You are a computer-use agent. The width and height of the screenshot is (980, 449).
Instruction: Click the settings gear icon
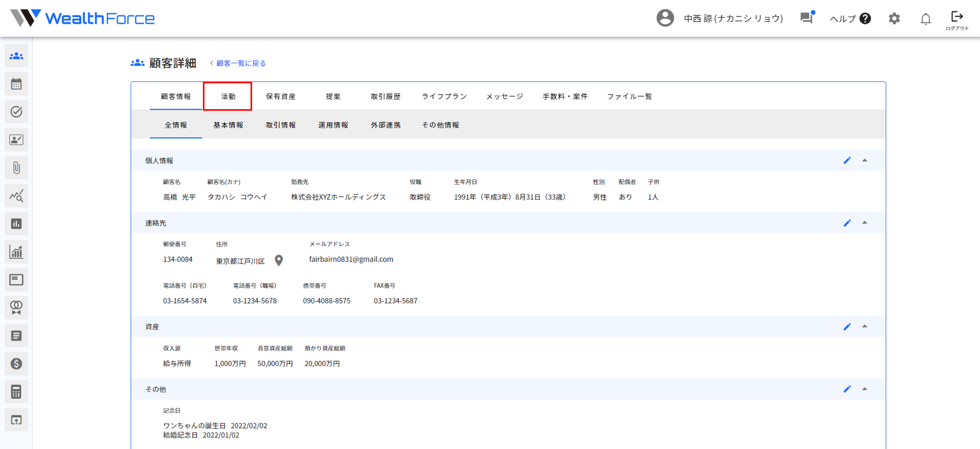[x=894, y=19]
